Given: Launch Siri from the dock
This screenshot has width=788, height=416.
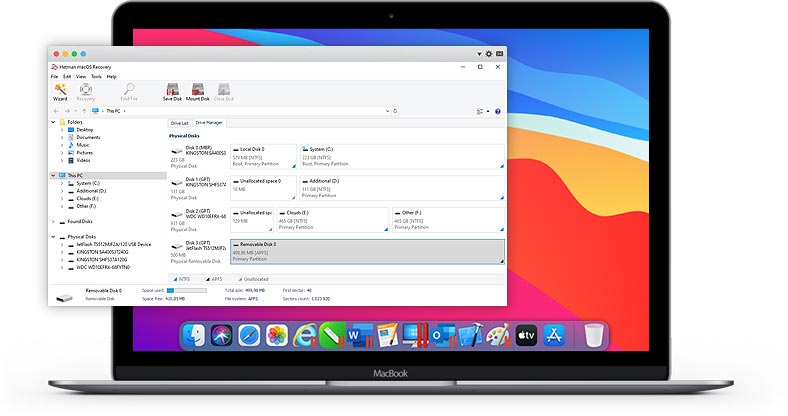Looking at the screenshot, I should (x=222, y=336).
